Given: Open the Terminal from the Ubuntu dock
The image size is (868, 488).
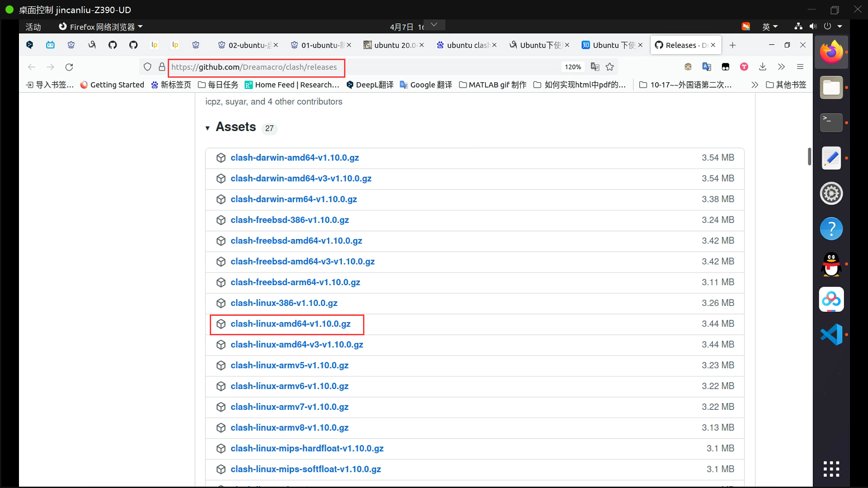Looking at the screenshot, I should [x=831, y=122].
